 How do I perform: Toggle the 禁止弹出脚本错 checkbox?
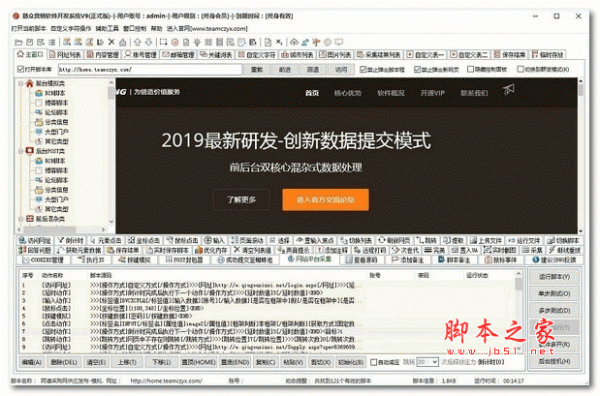363,69
